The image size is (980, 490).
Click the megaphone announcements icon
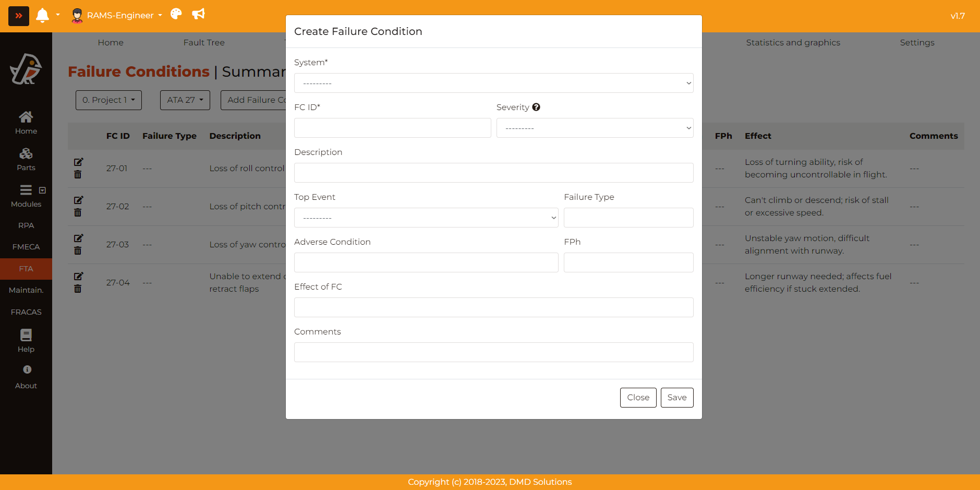point(198,14)
